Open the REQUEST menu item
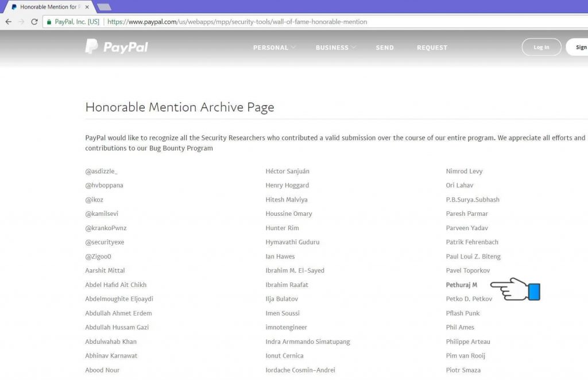 [x=432, y=48]
